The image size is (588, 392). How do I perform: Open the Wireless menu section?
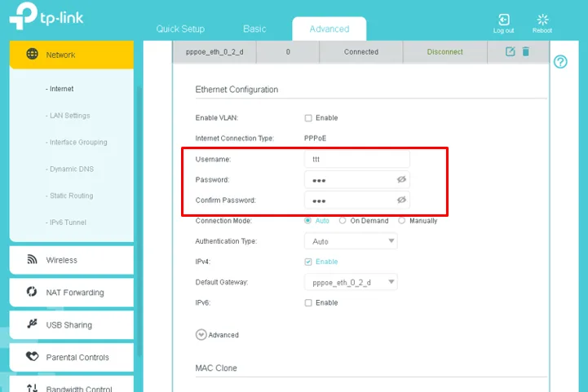pos(72,260)
